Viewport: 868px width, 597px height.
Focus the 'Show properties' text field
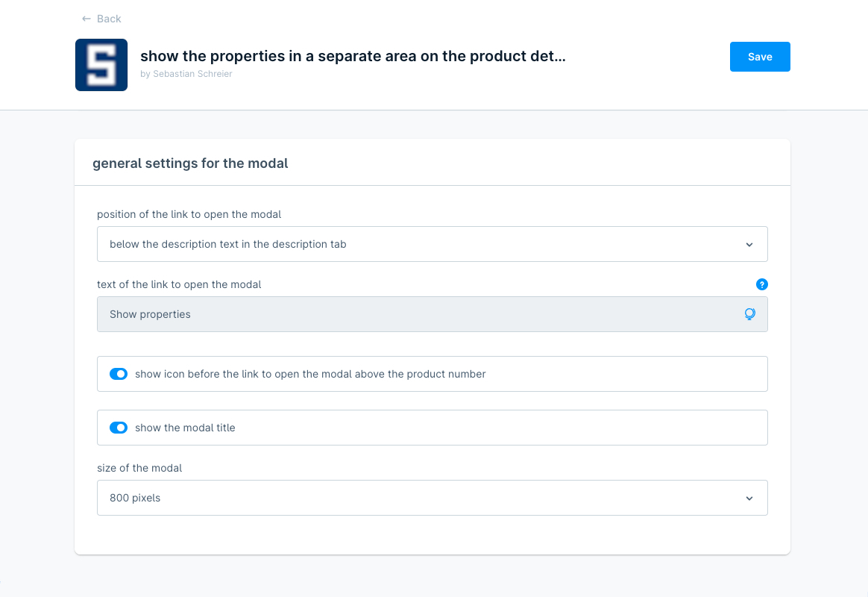click(418, 314)
